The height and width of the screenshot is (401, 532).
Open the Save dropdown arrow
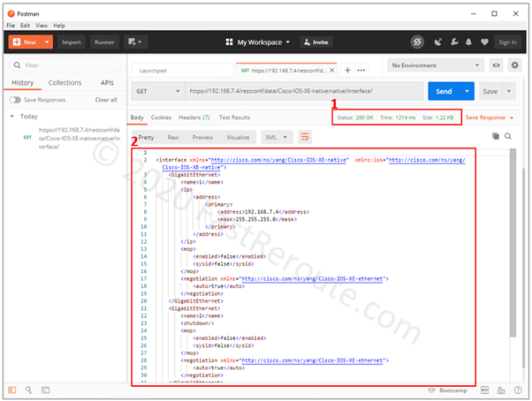509,91
